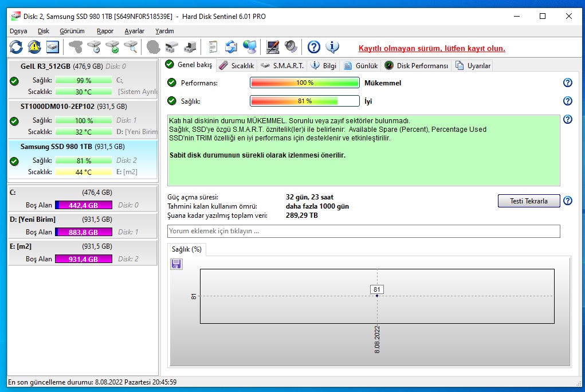This screenshot has height=392, width=585.
Task: Open the Yardım menu
Action: tap(164, 31)
